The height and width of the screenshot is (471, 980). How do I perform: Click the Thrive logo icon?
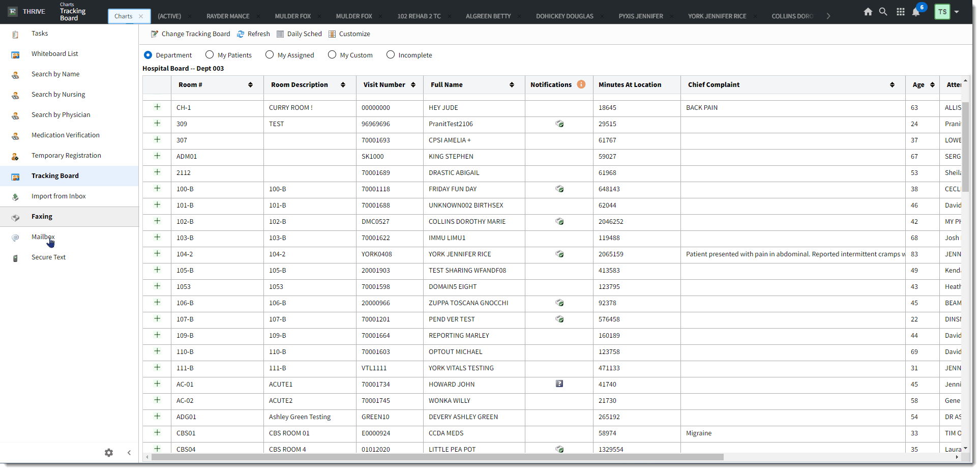pos(13,12)
